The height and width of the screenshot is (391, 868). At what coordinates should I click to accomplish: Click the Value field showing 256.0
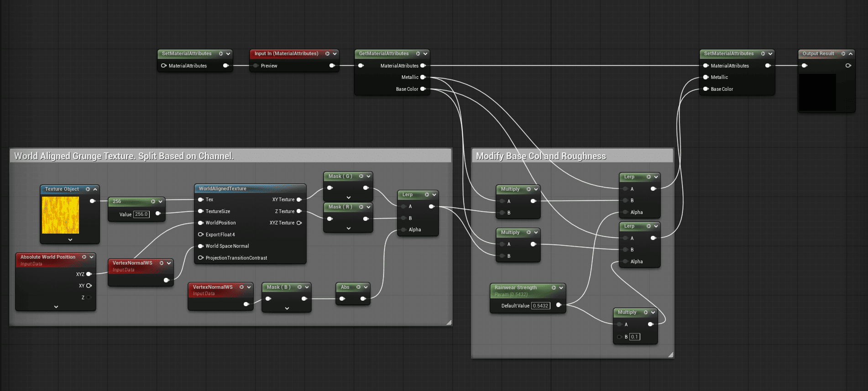[141, 214]
